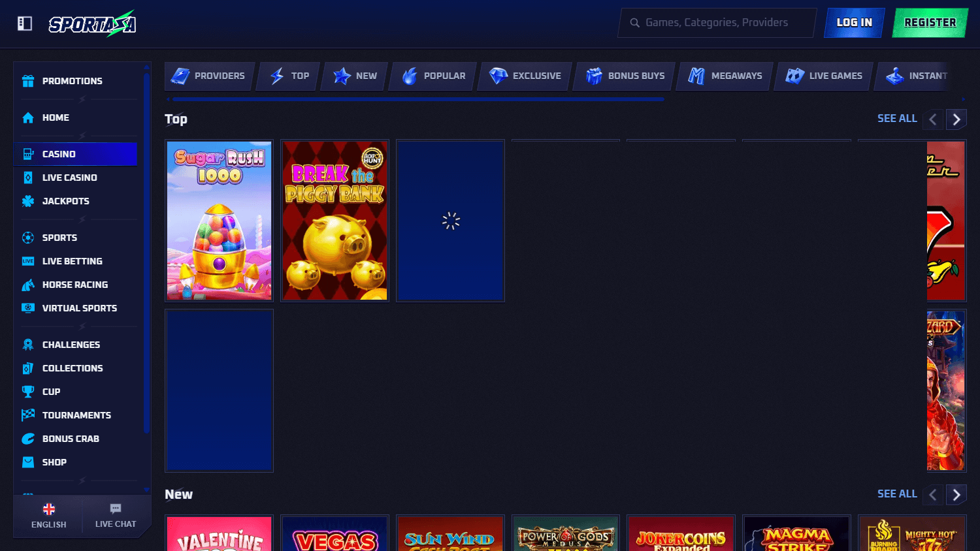This screenshot has height=551, width=980.
Task: Open Horse Racing from the sidebar
Action: (x=75, y=285)
